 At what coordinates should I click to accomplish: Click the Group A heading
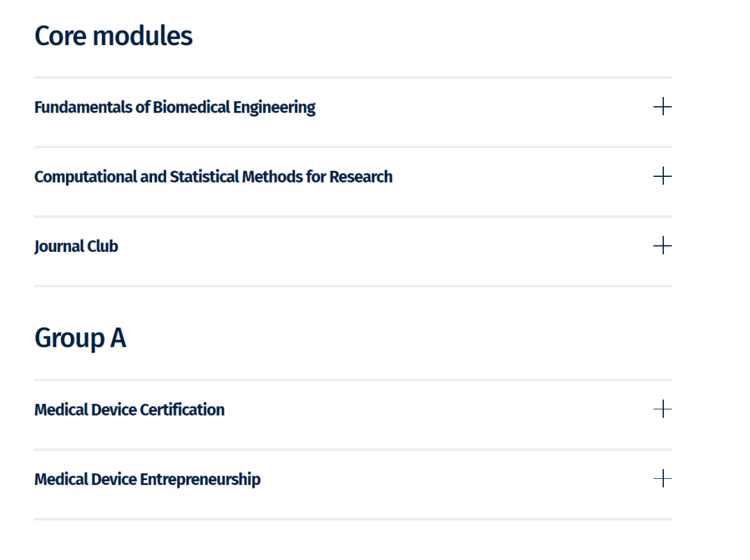pyautogui.click(x=80, y=339)
